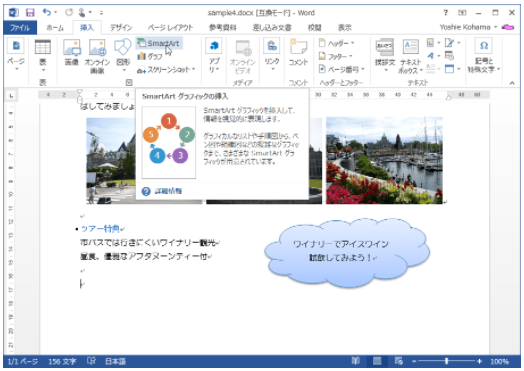Image resolution: width=524 pixels, height=371 pixels.
Task: Open the Links (リンク) button
Action: coord(272,54)
